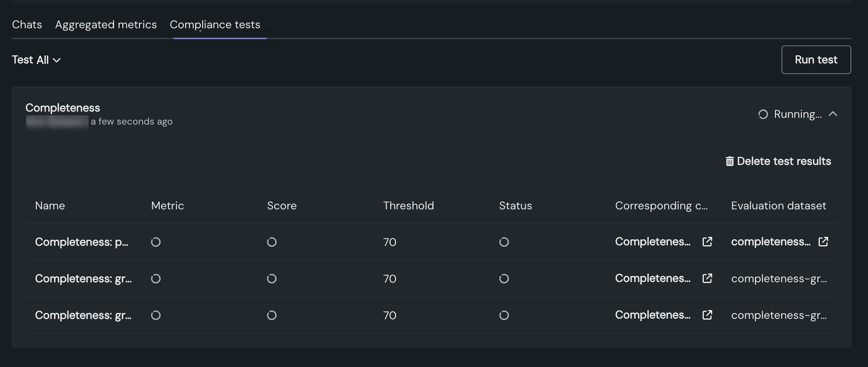
Task: Open the first Completeness test name link
Action: (82, 242)
